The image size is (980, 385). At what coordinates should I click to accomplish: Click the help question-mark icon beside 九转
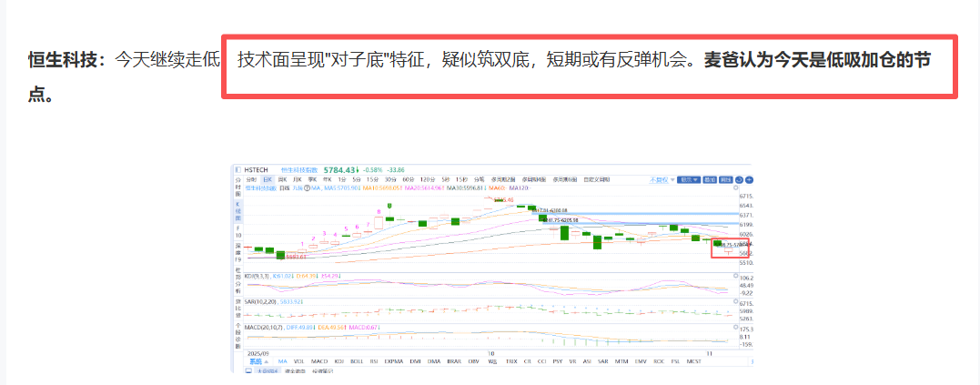coord(307,188)
